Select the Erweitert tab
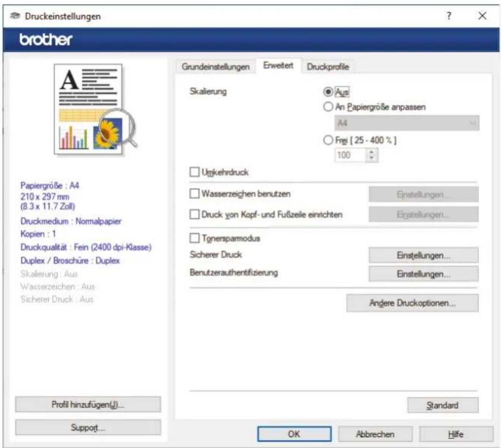This screenshot has width=501, height=448. pyautogui.click(x=278, y=66)
